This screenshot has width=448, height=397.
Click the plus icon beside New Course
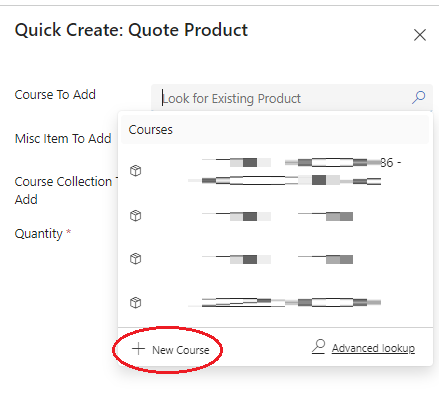click(138, 349)
